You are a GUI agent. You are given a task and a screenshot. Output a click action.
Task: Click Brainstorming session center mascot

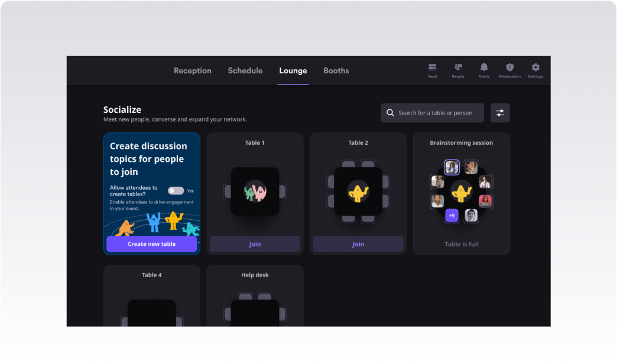pos(461,191)
